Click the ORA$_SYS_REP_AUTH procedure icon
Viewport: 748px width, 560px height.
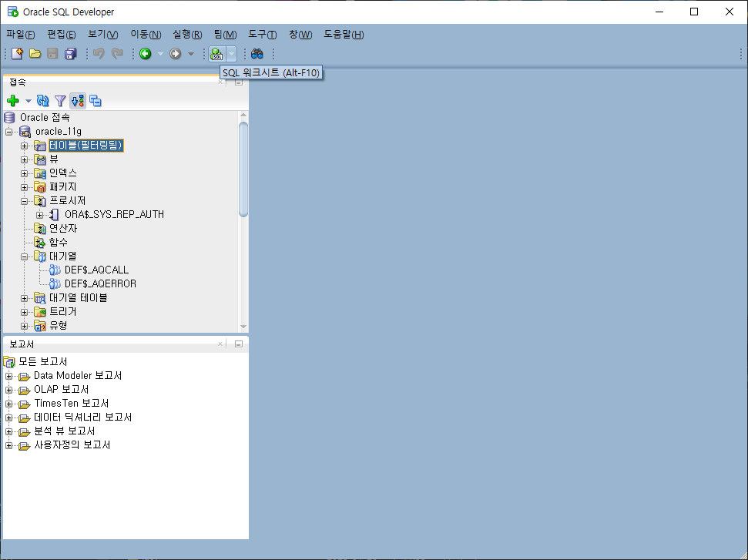[x=55, y=215]
